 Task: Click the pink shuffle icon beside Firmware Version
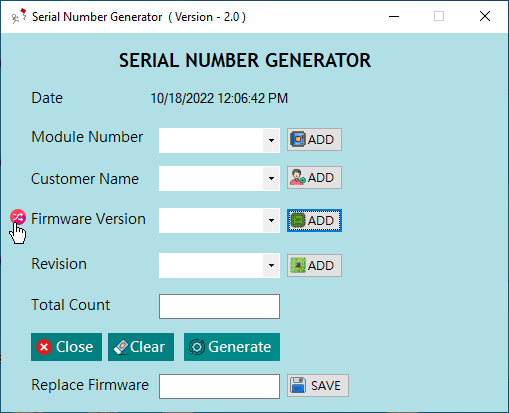18,218
